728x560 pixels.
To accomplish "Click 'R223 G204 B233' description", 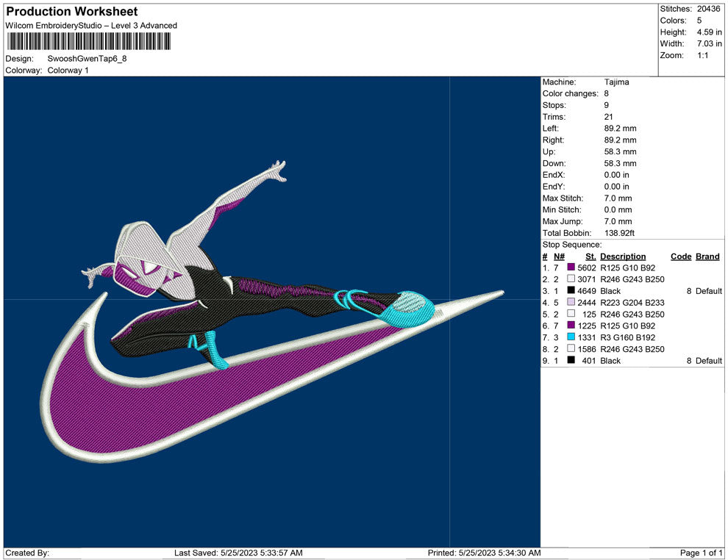I will (632, 303).
